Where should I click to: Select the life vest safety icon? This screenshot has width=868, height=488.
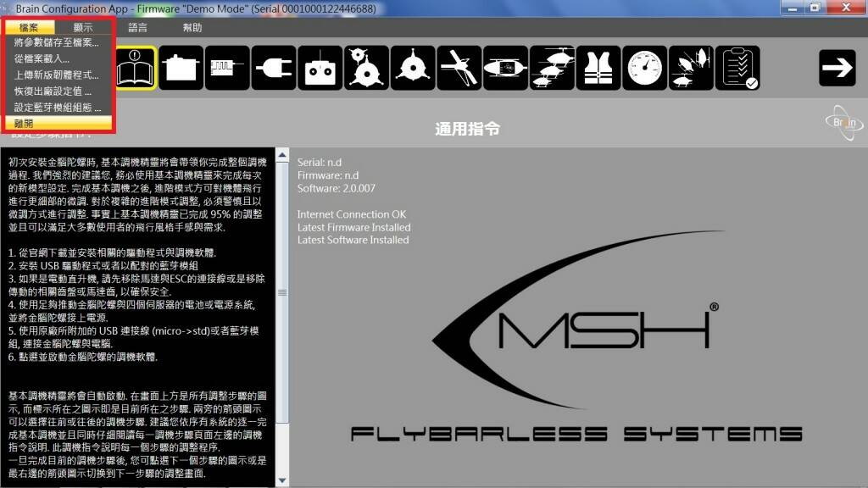pyautogui.click(x=598, y=68)
